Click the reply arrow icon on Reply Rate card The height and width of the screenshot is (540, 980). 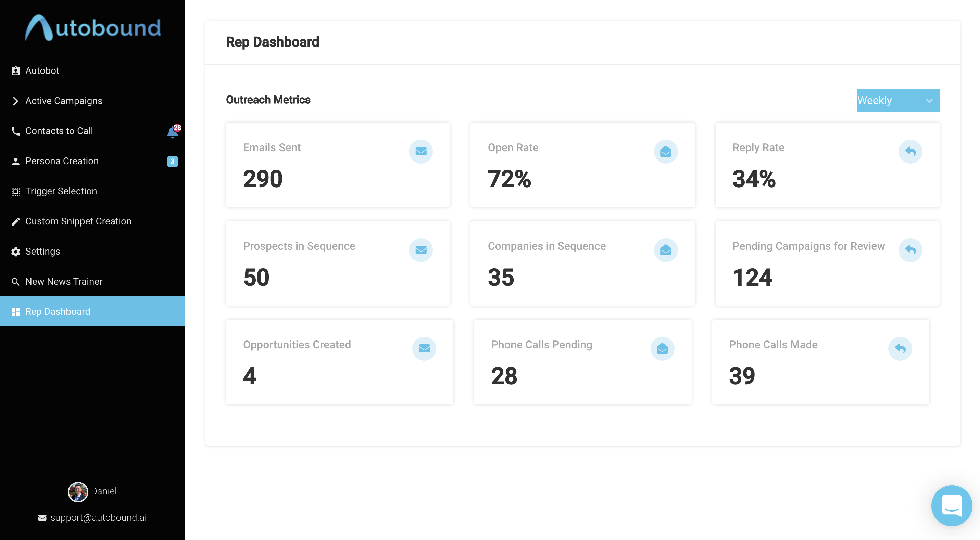click(x=910, y=151)
